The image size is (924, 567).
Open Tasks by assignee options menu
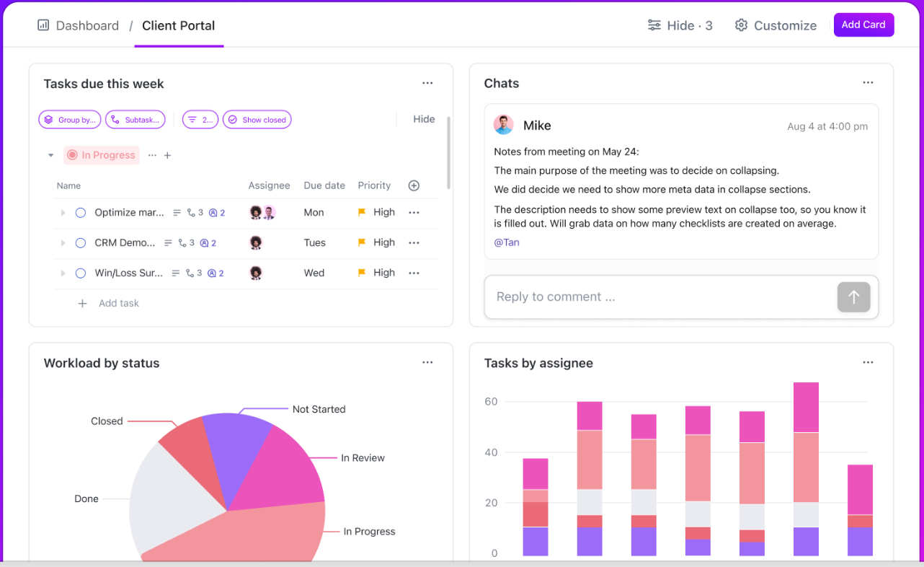tap(868, 363)
